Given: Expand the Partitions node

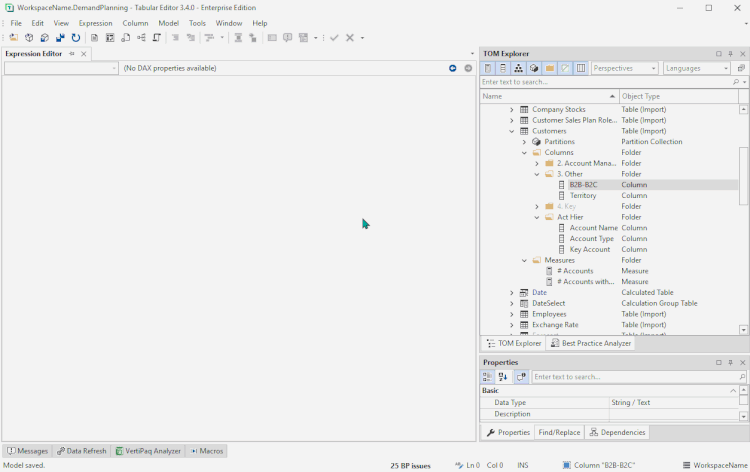Looking at the screenshot, I should (x=524, y=142).
